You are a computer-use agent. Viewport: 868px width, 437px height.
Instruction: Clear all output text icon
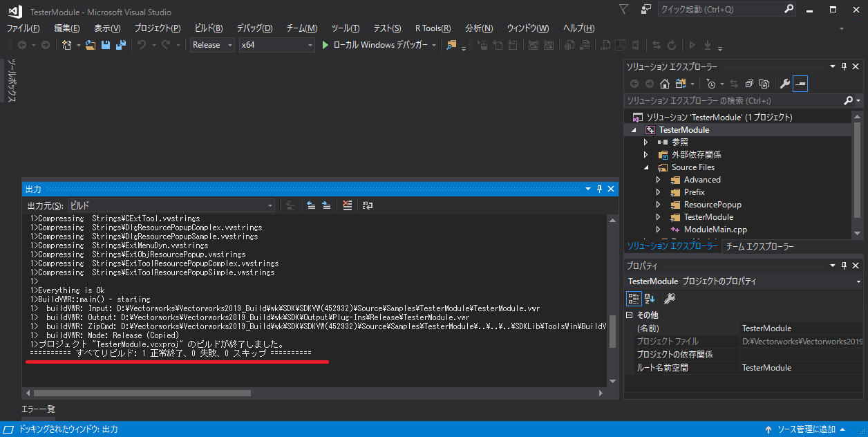pos(347,205)
